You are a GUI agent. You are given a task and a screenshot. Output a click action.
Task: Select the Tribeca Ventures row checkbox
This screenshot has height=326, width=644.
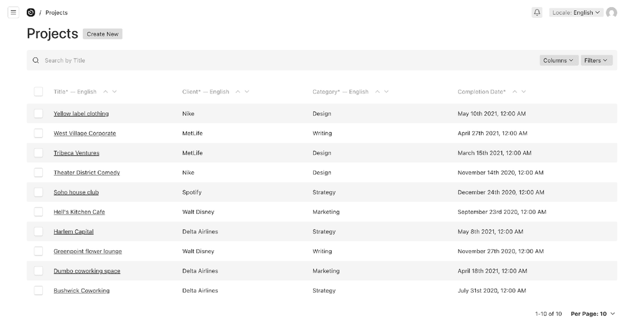pos(38,153)
